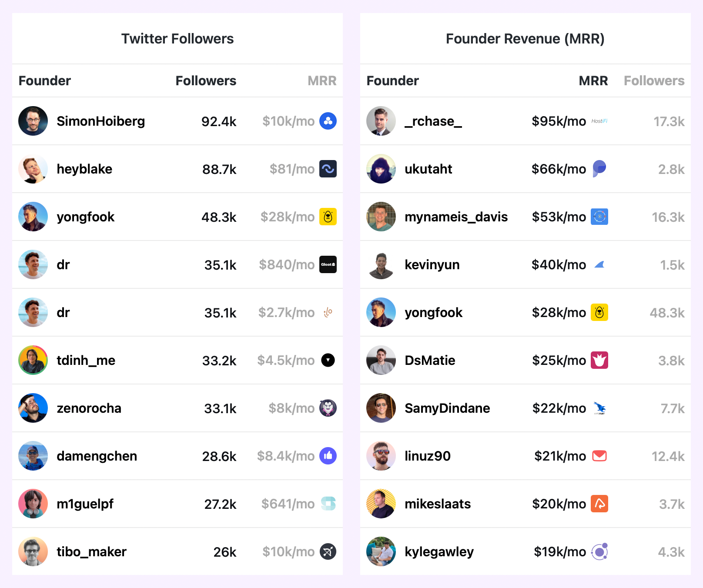Screen dimensions: 703x588
Task: Click the orange product icon beside mikeslaats
Action: pos(599,504)
